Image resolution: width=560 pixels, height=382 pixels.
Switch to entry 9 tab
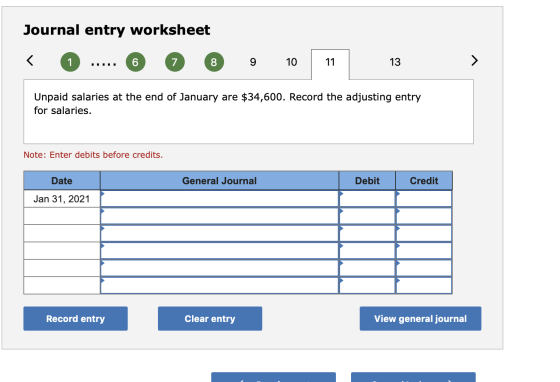[x=253, y=62]
